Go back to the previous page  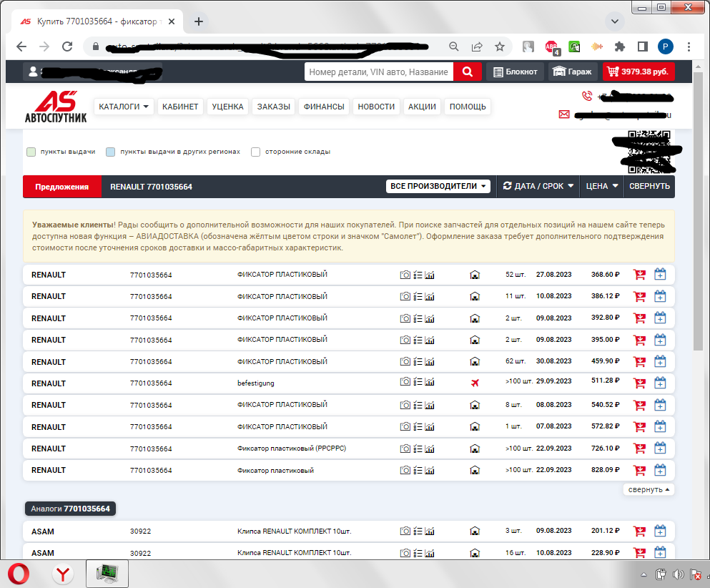tap(21, 46)
